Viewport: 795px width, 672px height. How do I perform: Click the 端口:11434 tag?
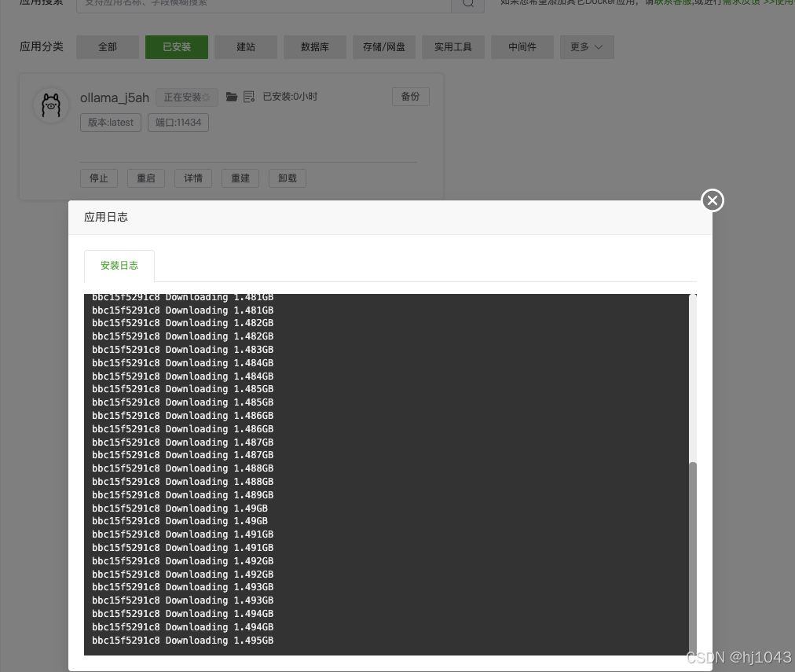pos(178,123)
